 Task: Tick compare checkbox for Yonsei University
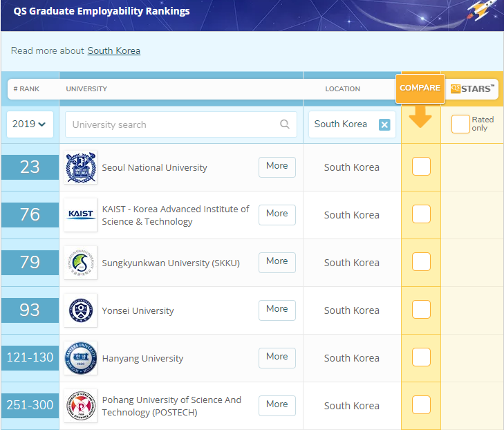point(421,310)
